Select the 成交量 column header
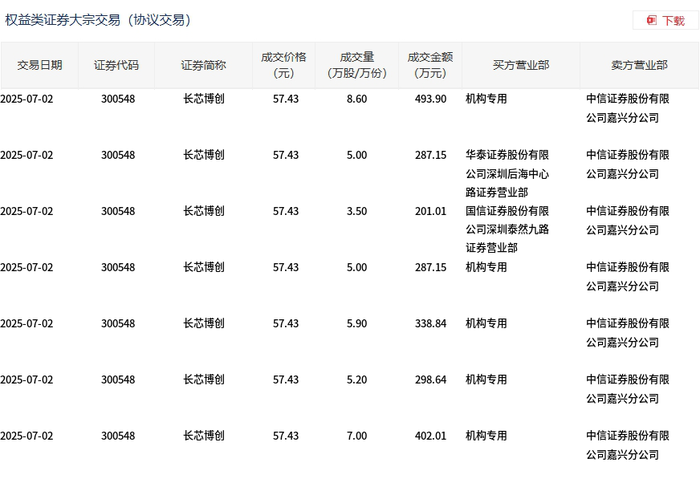The image size is (700, 483). (357, 65)
